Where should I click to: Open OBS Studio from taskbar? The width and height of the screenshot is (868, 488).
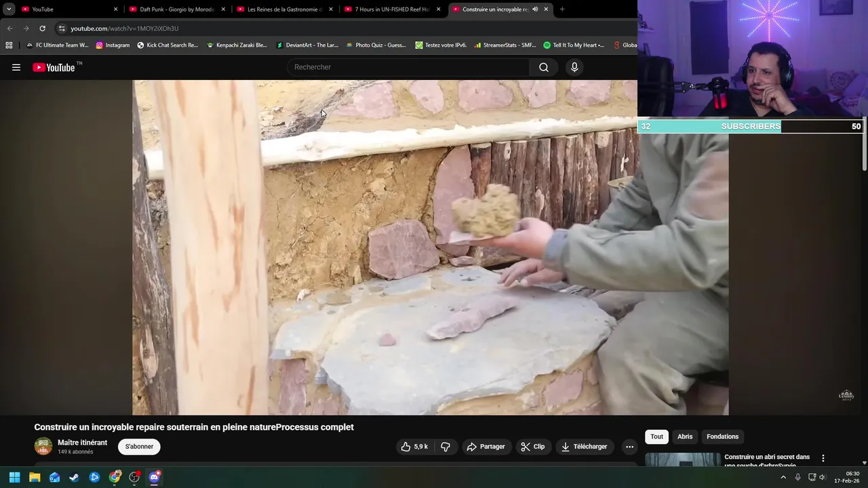pos(134,477)
